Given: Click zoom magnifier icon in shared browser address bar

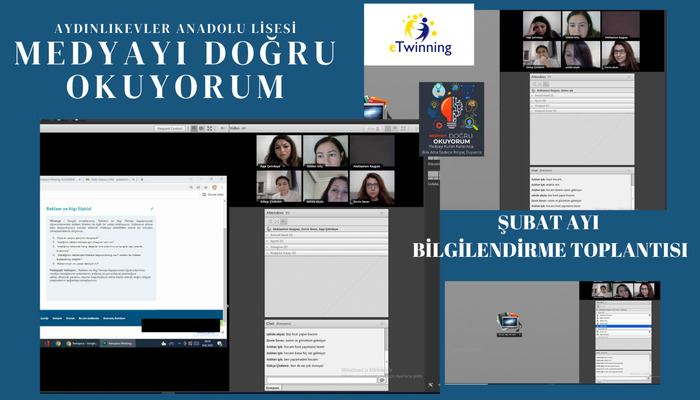Looking at the screenshot, I should [192, 188].
